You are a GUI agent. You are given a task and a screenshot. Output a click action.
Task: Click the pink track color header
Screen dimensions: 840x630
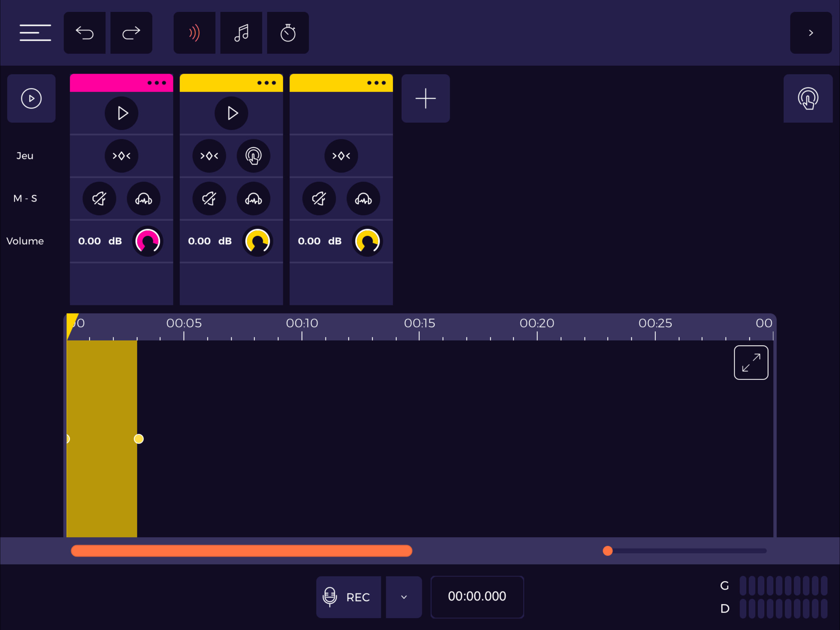coord(121,83)
